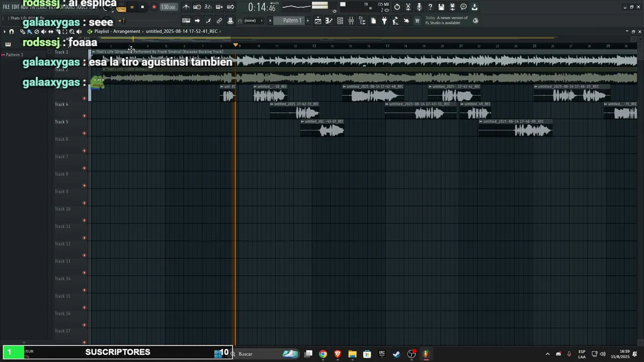Select clip untitled_2025-08-14 17-46-09_REC on Track 5
The image size is (644, 362).
pos(515,128)
